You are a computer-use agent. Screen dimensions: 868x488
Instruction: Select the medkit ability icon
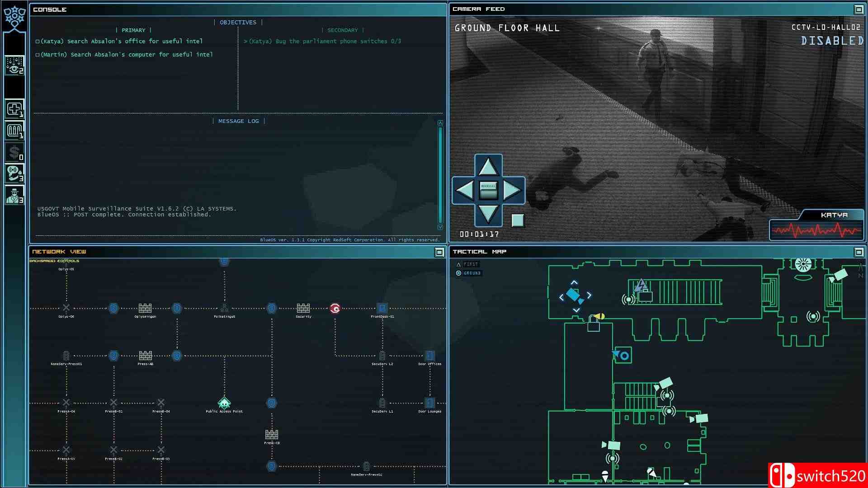(x=14, y=109)
